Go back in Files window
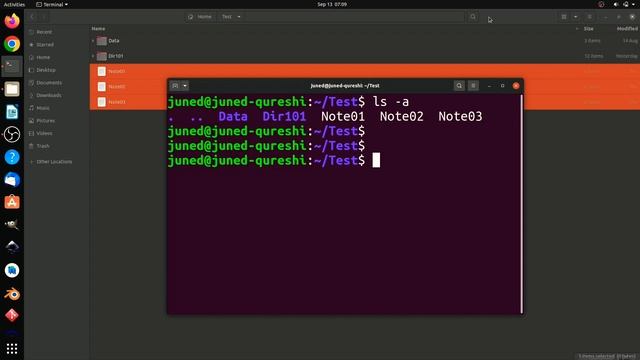Viewport: 640px width, 360px height. 32,17
